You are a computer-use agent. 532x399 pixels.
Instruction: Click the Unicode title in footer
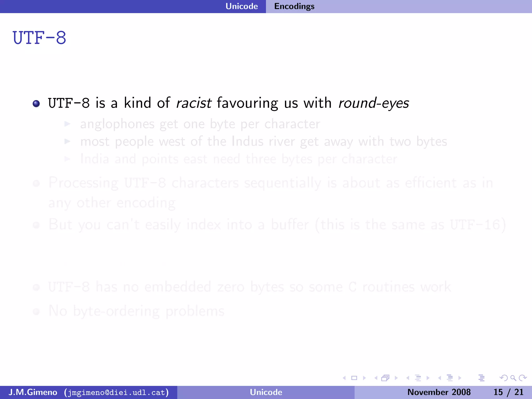click(x=266, y=392)
